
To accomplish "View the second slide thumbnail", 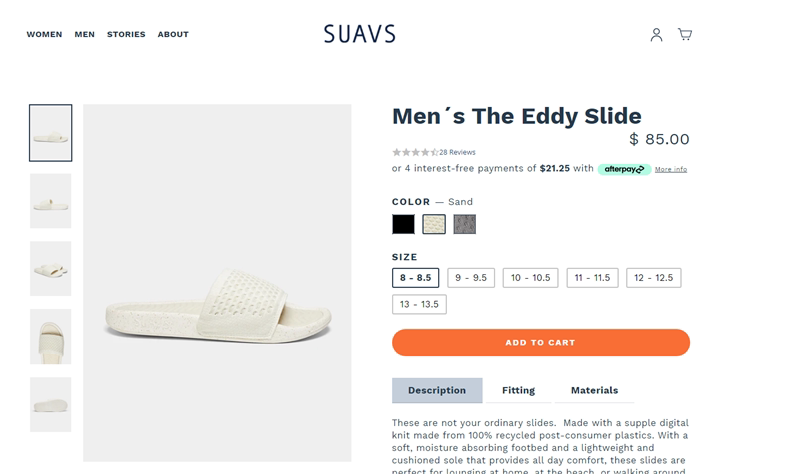I will point(50,201).
